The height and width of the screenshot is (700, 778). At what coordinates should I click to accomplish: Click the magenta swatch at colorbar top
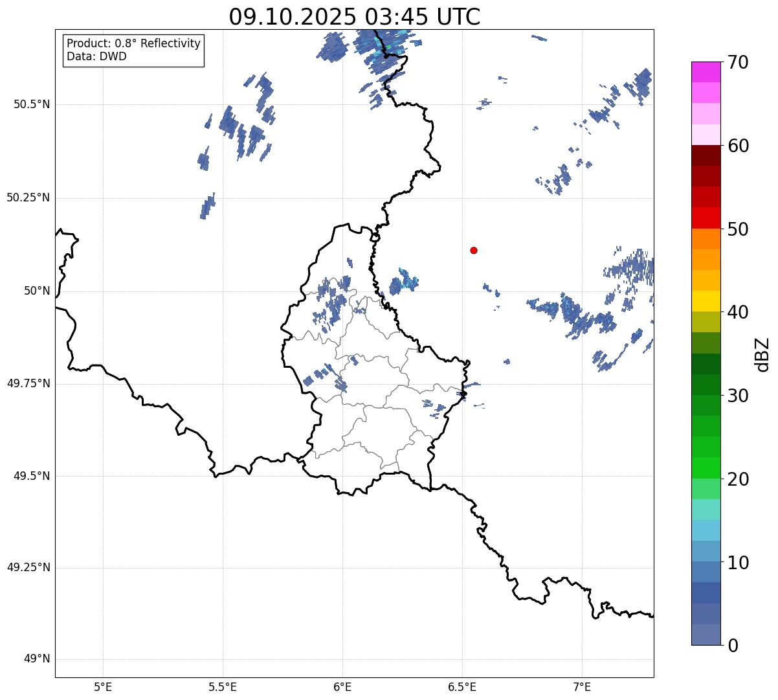coord(706,73)
